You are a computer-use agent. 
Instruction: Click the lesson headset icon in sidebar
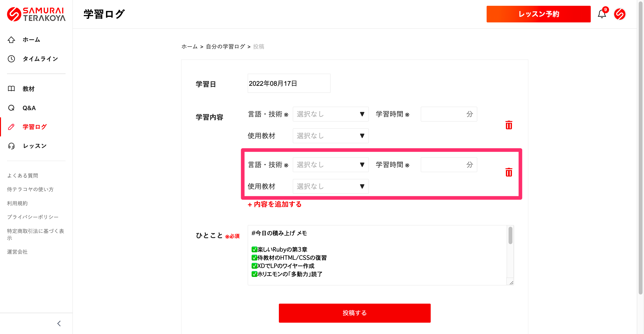pyautogui.click(x=11, y=146)
